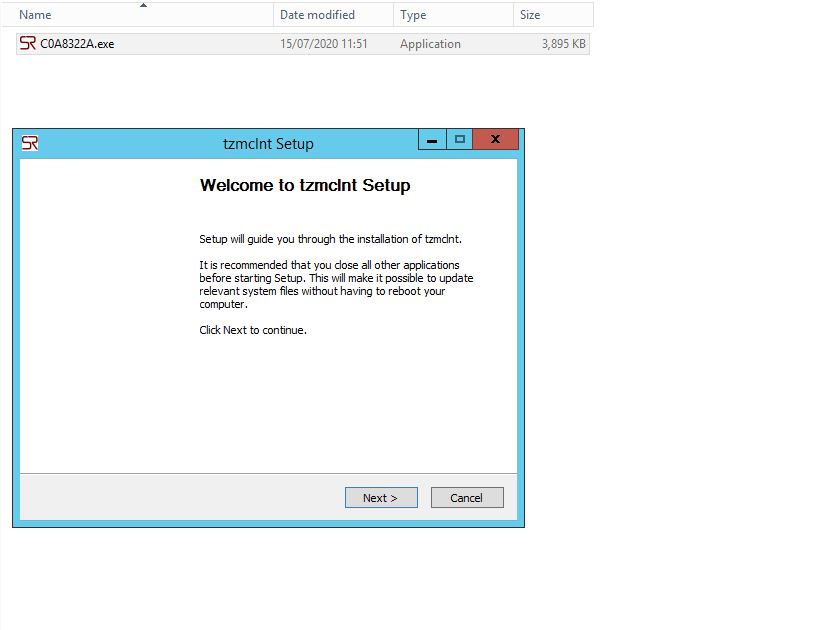The height and width of the screenshot is (630, 824).
Task: Sort files by Name column header
Action: [36, 15]
